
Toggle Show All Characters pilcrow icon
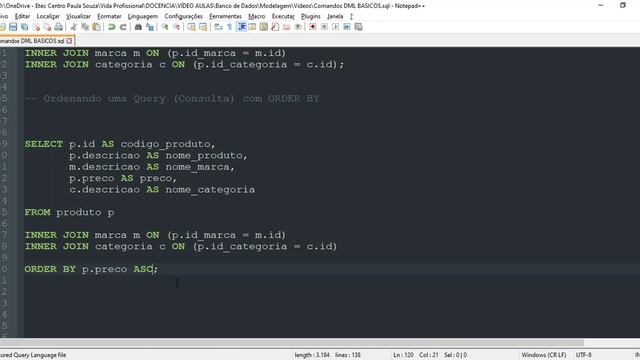click(x=229, y=27)
